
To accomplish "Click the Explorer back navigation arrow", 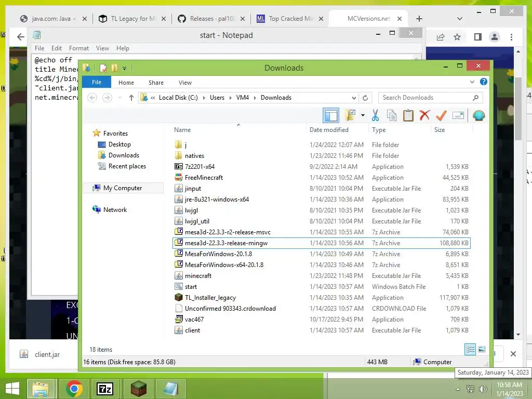I will pos(92,98).
